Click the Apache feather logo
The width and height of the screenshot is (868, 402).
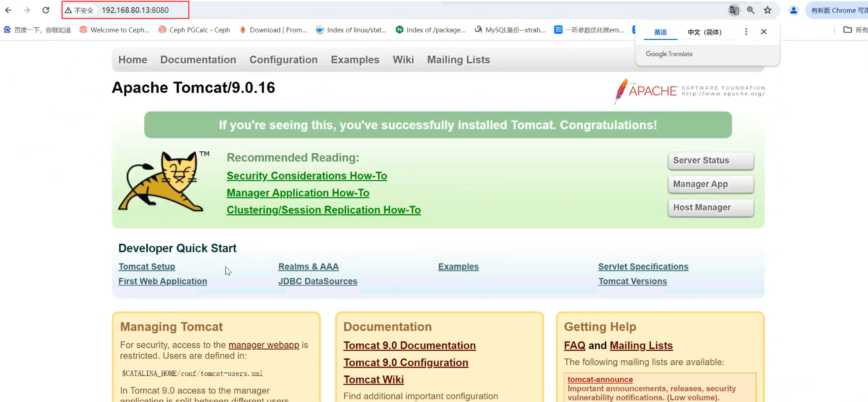click(622, 91)
